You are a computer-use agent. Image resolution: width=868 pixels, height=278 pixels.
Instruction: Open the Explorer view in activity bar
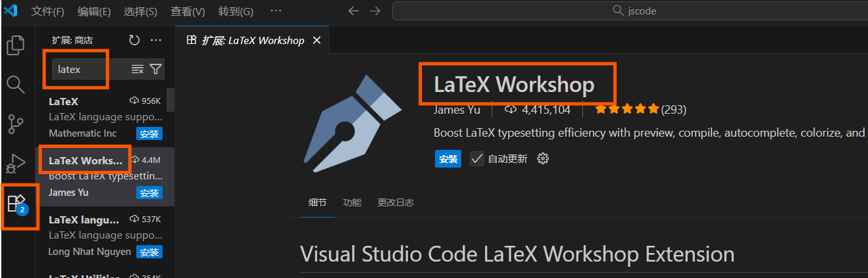click(15, 45)
